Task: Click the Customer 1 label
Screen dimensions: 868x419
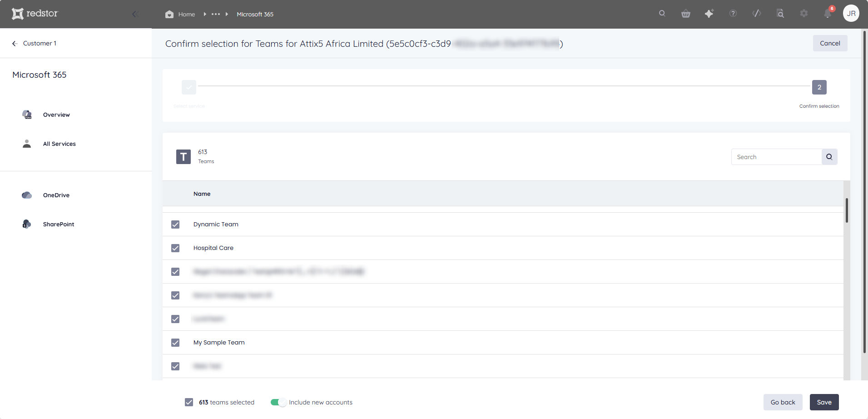Action: [40, 44]
